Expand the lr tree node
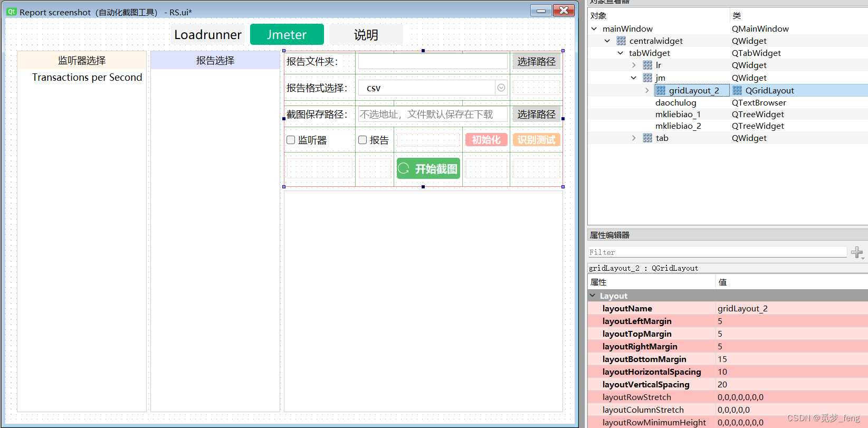Viewport: 868px width, 428px height. 634,65
